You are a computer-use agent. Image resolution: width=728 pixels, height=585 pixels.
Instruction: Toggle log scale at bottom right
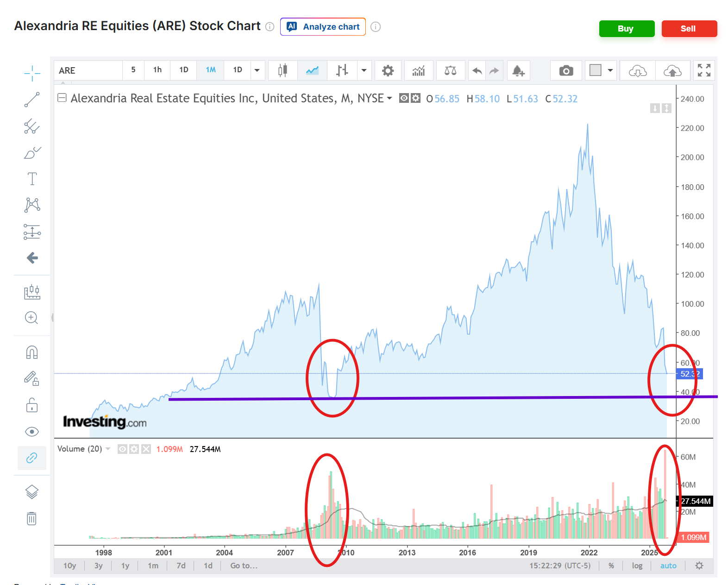(x=637, y=566)
